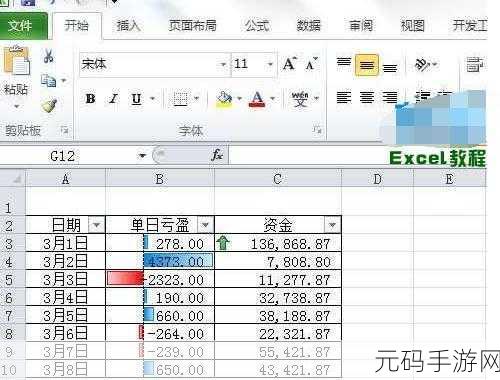500x380 pixels.
Task: Open fill color dropdown arrow
Action: [239, 99]
